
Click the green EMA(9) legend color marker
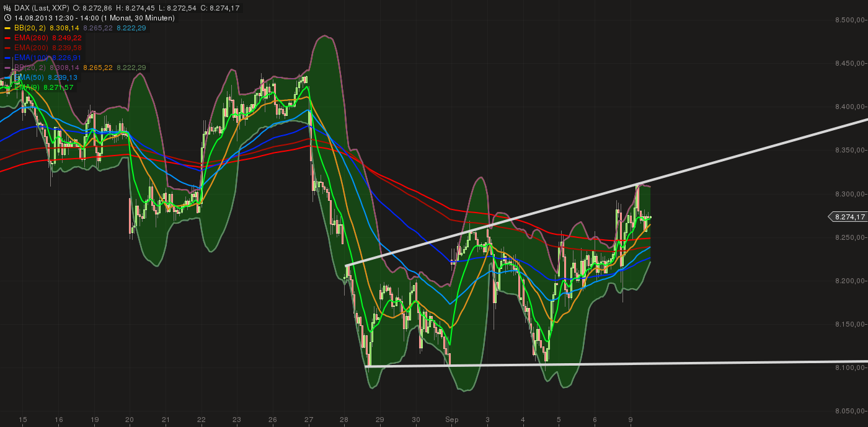(7, 87)
